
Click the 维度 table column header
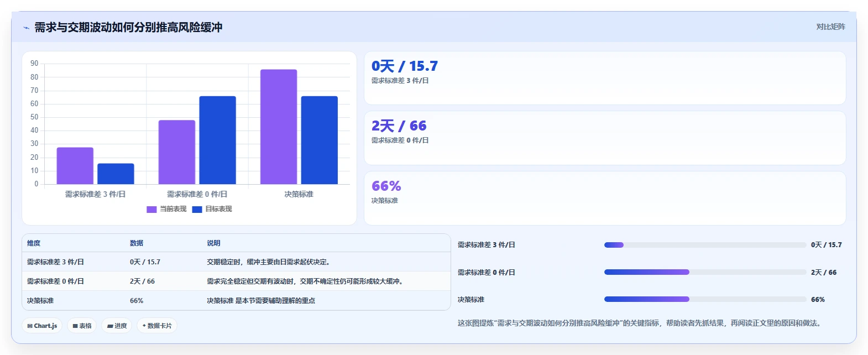pyautogui.click(x=34, y=243)
